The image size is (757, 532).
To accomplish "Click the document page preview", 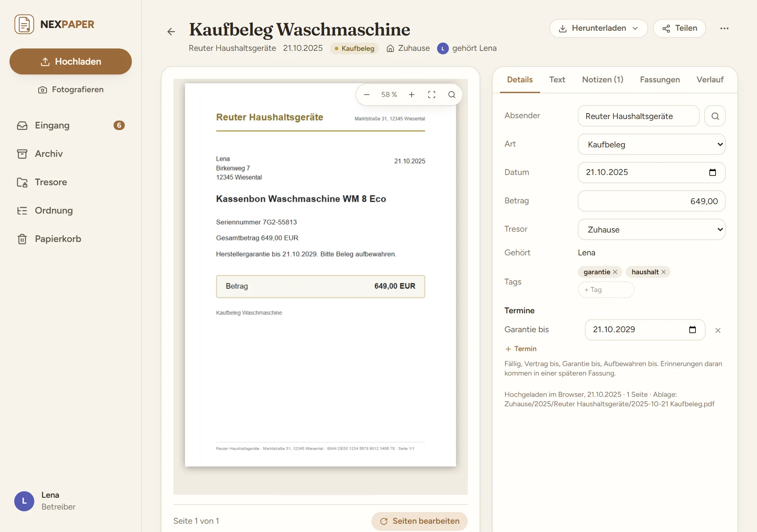I will pos(321,275).
